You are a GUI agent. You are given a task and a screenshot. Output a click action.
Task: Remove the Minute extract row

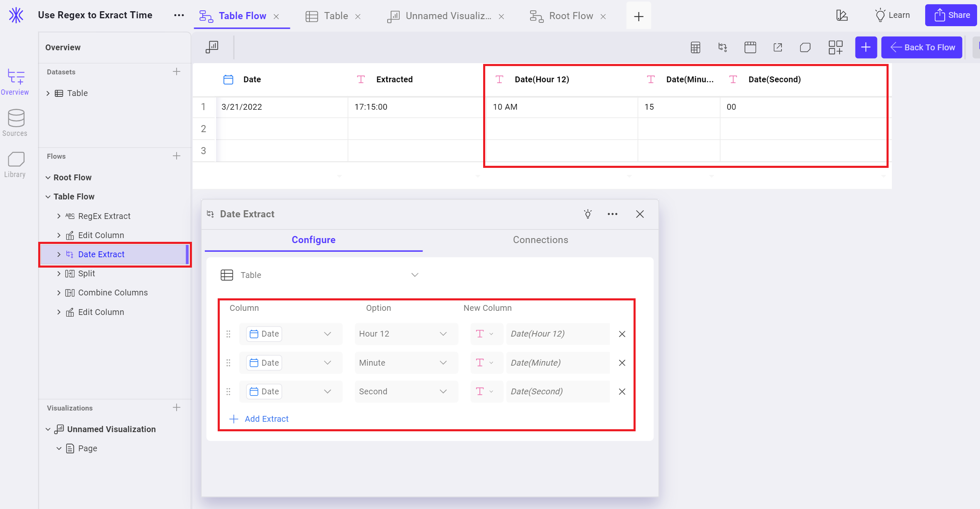(622, 363)
